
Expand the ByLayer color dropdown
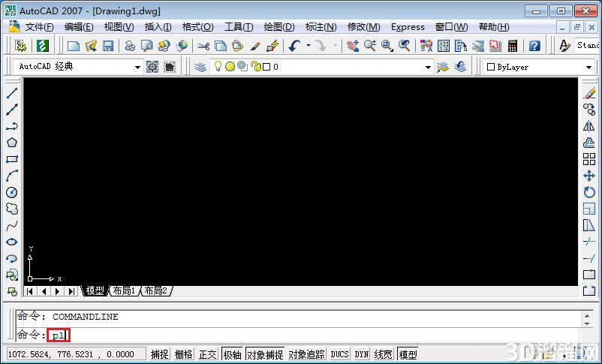pyautogui.click(x=588, y=68)
